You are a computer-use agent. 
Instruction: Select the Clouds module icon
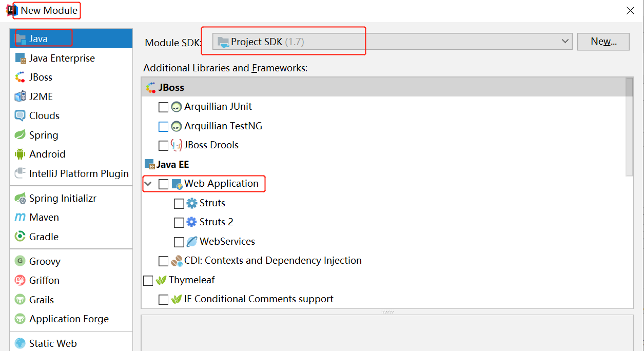click(20, 116)
